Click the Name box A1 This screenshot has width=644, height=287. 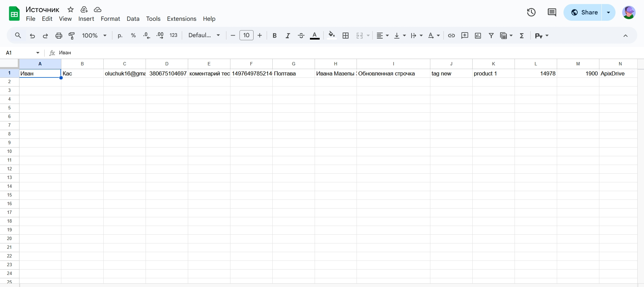tap(23, 53)
